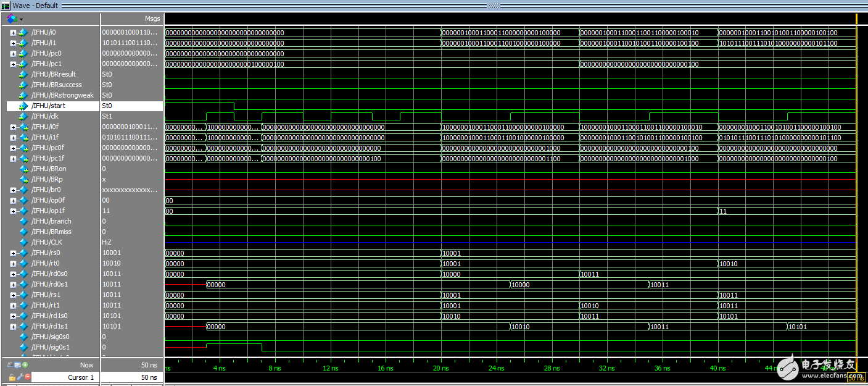
Task: Open cursor properties with the wrench icon
Action: [19, 377]
